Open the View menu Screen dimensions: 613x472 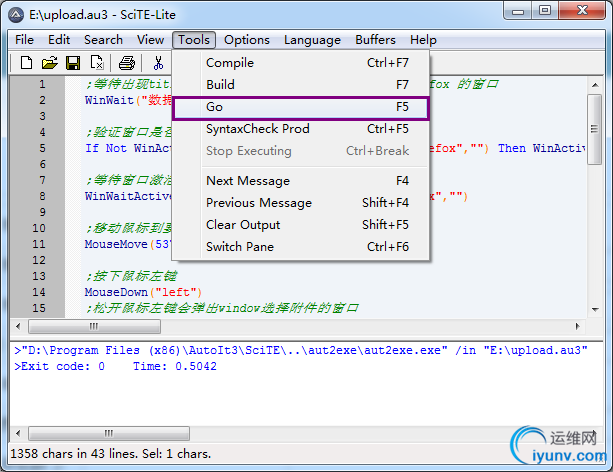150,40
